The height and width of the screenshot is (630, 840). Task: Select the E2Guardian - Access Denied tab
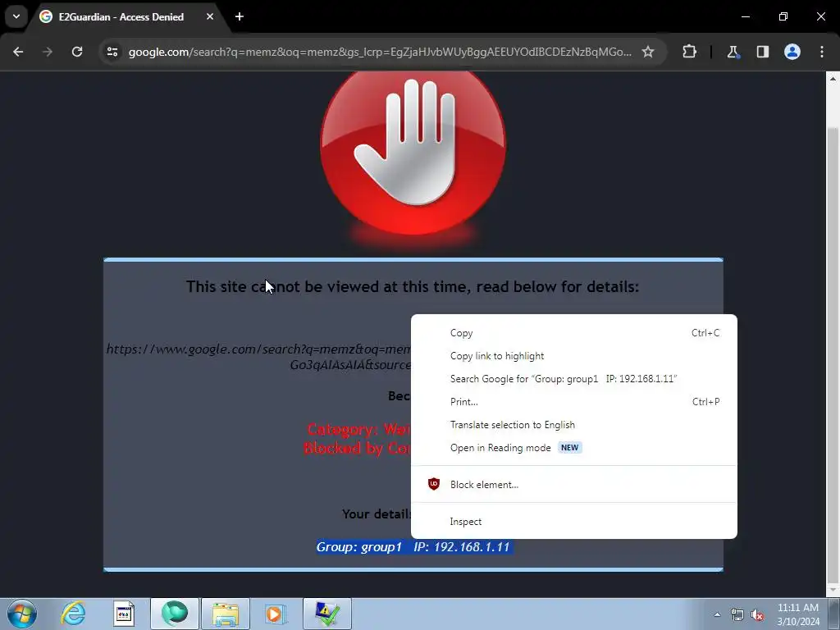click(x=121, y=16)
